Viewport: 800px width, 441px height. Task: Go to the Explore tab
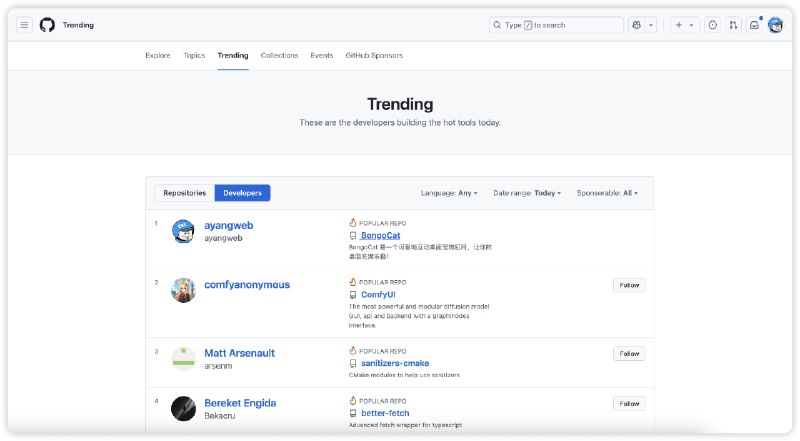[x=158, y=55]
